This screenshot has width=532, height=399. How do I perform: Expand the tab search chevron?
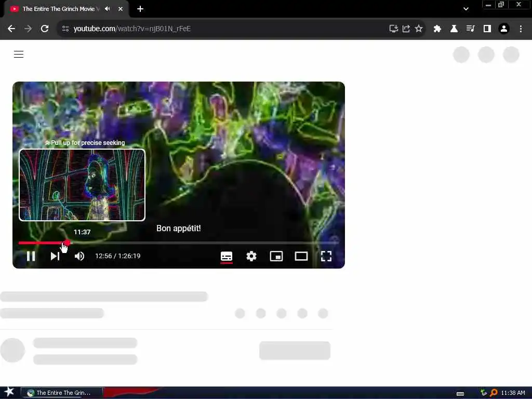pos(466,9)
